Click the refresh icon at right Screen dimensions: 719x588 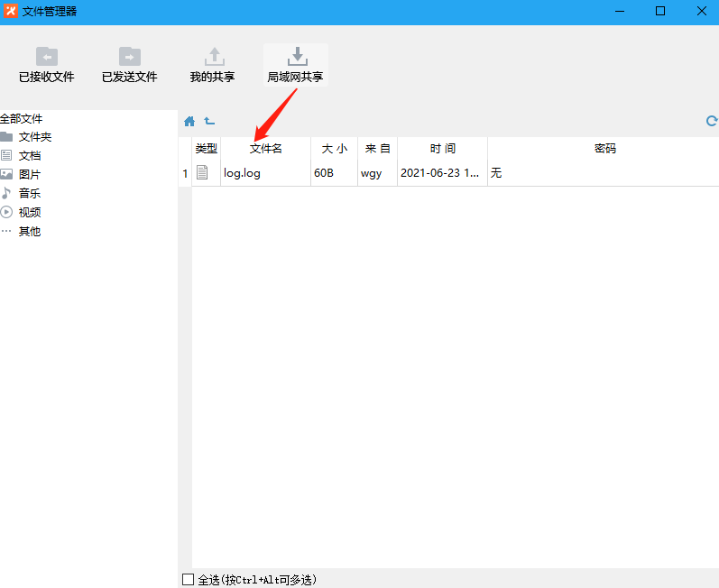click(x=711, y=121)
